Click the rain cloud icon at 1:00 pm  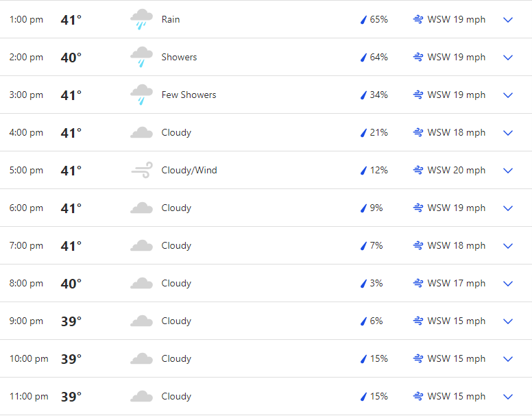pos(141,19)
